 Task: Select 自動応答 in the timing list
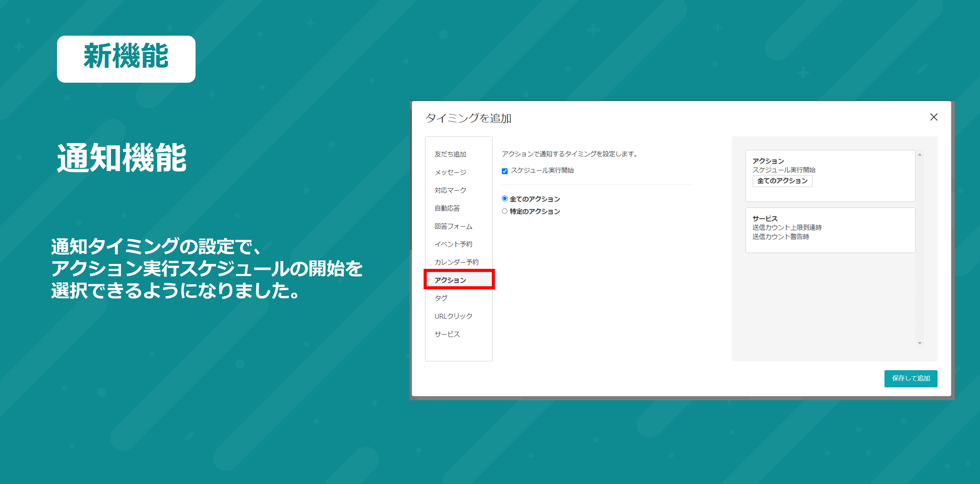[447, 208]
